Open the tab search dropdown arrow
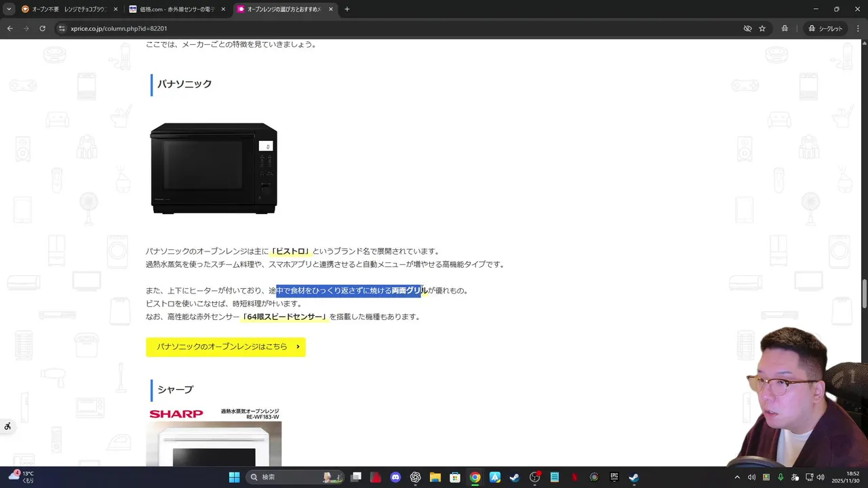This screenshot has width=868, height=488. [x=9, y=9]
